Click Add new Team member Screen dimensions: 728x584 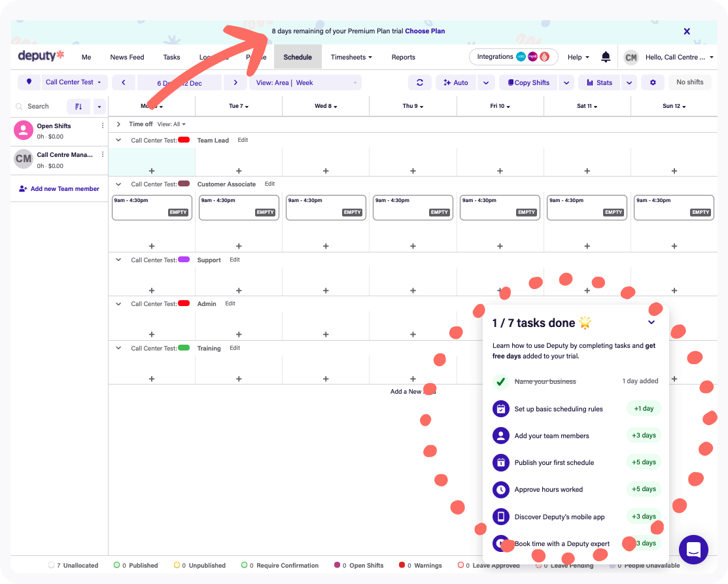(x=59, y=188)
